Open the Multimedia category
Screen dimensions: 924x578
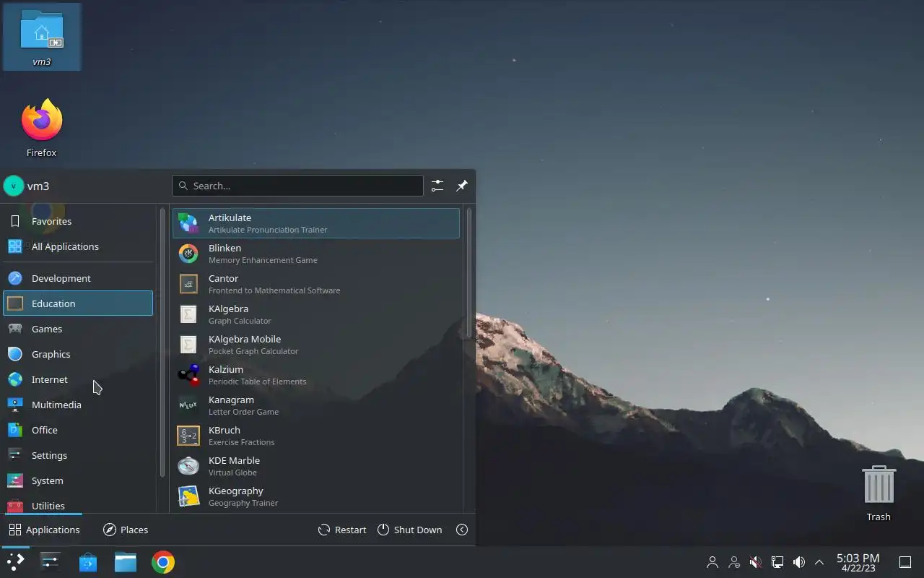pos(78,405)
